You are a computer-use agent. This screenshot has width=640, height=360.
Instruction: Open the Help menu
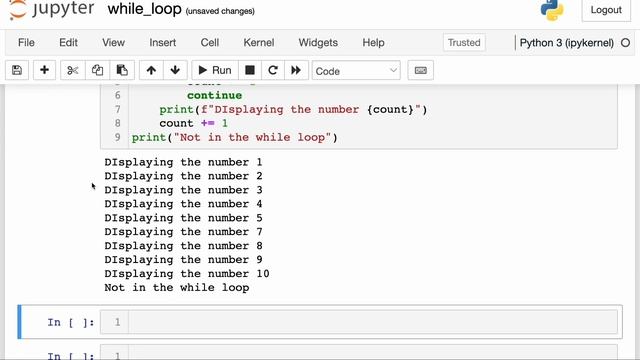(x=373, y=42)
